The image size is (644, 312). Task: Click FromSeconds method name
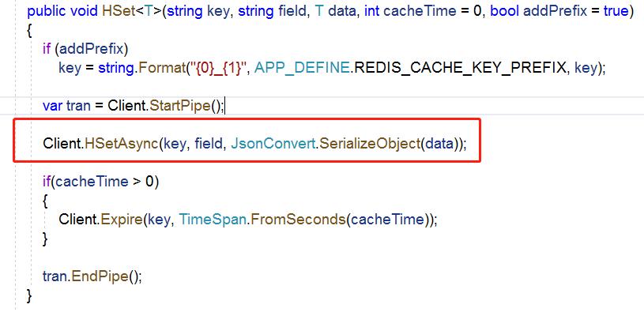point(297,220)
